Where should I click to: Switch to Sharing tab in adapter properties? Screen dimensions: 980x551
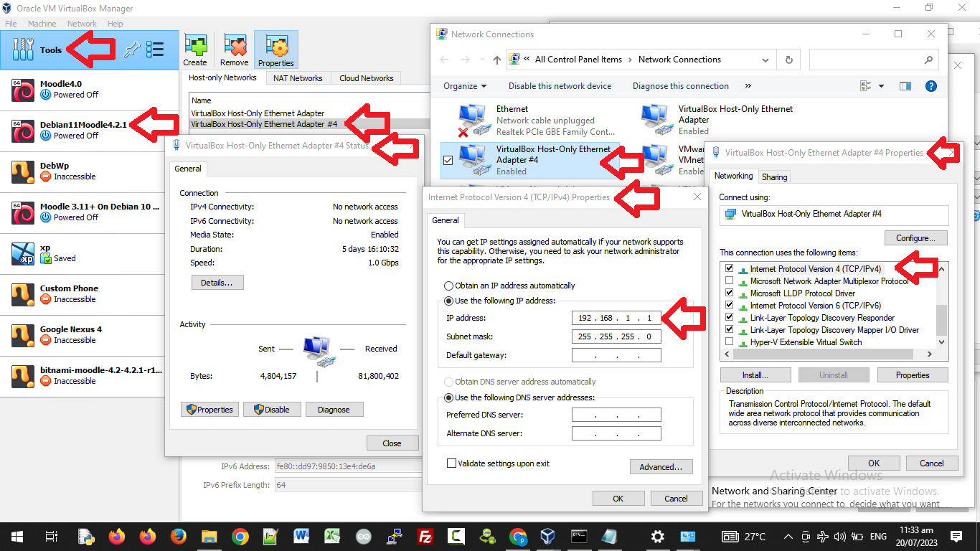pos(775,176)
